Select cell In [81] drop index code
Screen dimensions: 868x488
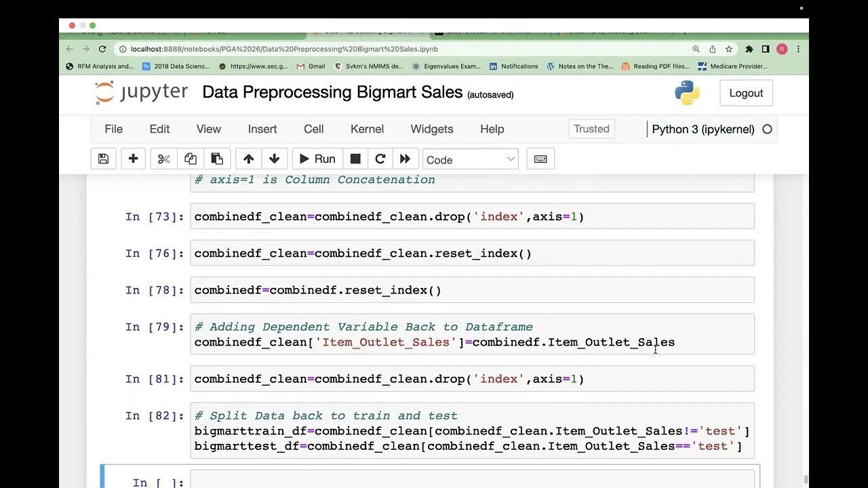473,379
